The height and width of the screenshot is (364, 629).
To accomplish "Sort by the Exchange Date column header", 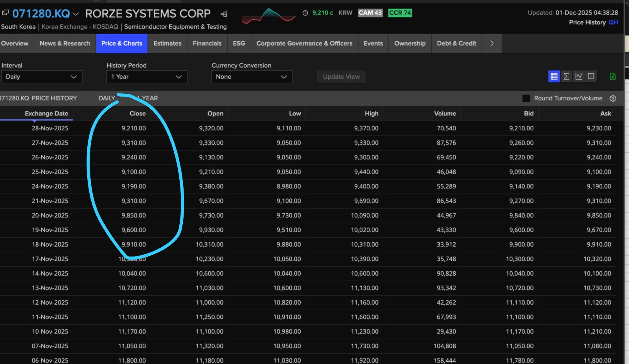I will [46, 113].
